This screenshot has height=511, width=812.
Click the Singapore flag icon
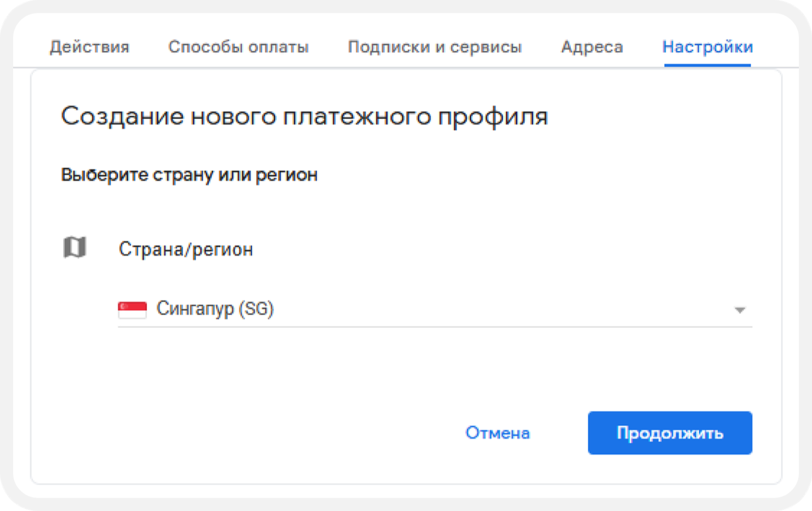click(x=133, y=309)
